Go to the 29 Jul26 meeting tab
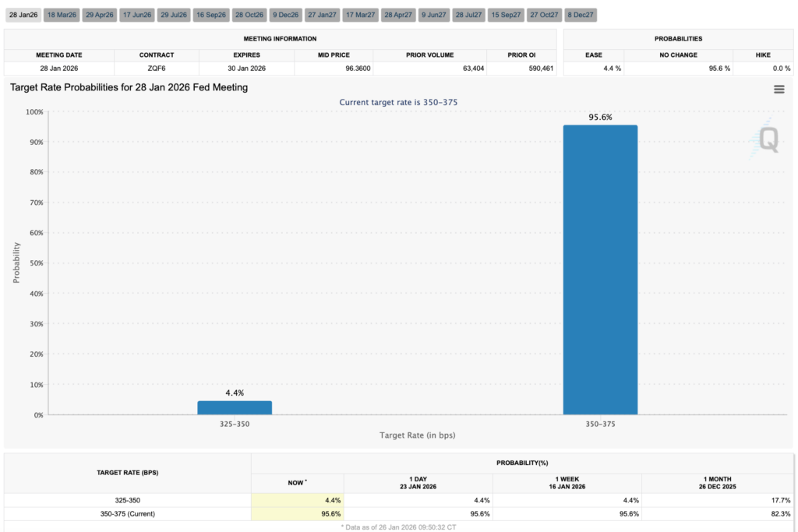The height and width of the screenshot is (532, 798). (174, 15)
